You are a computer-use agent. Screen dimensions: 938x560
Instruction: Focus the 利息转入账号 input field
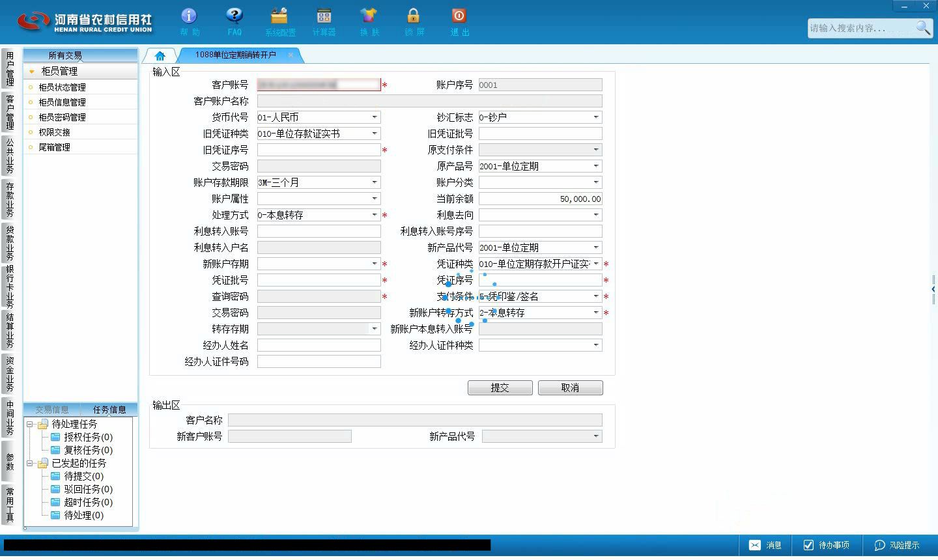pos(319,231)
